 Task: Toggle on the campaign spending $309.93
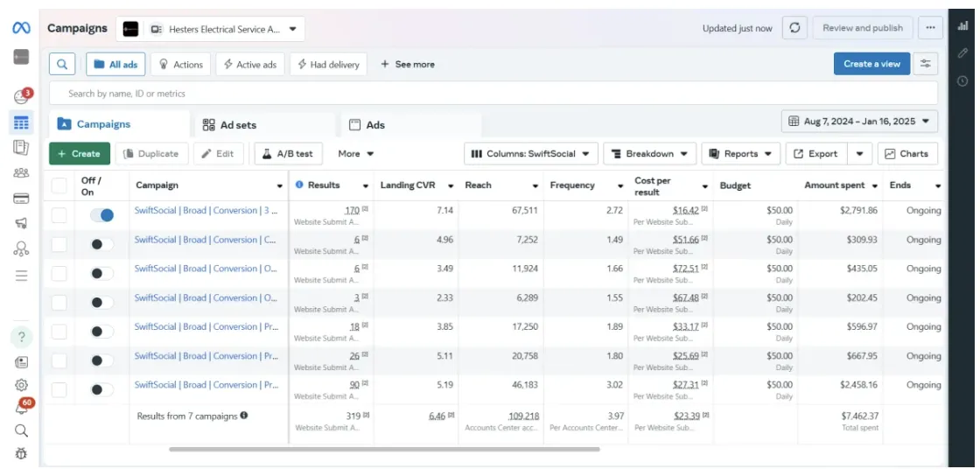(x=101, y=244)
